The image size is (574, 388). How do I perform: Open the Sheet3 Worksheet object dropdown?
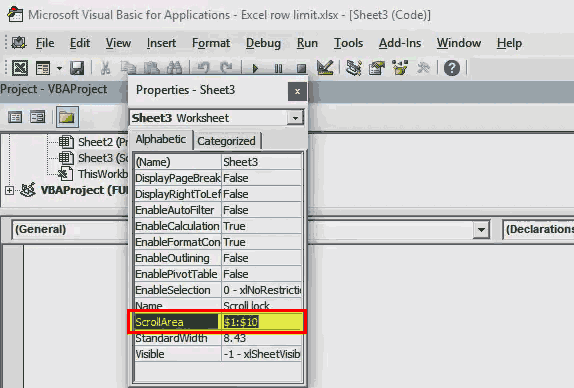tap(295, 118)
